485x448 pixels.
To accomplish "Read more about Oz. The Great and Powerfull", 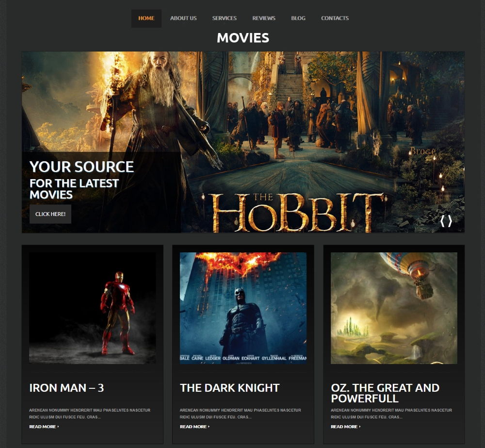I will (x=345, y=427).
